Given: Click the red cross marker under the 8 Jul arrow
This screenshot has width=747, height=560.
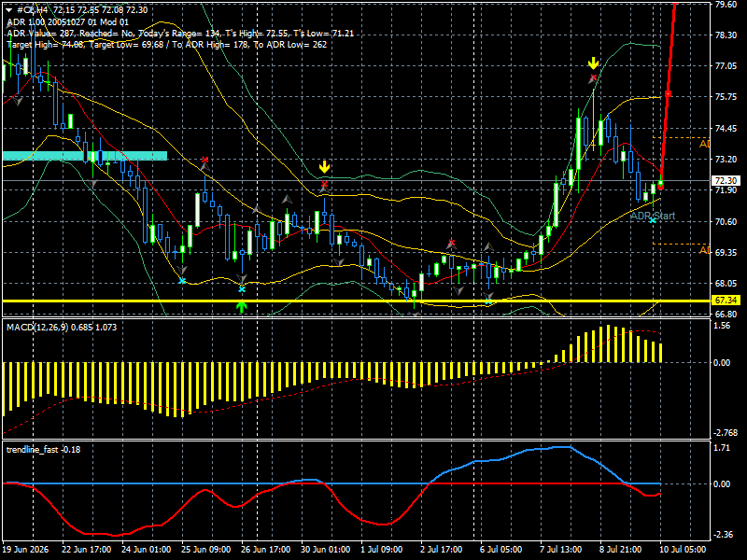Looking at the screenshot, I should coord(593,77).
